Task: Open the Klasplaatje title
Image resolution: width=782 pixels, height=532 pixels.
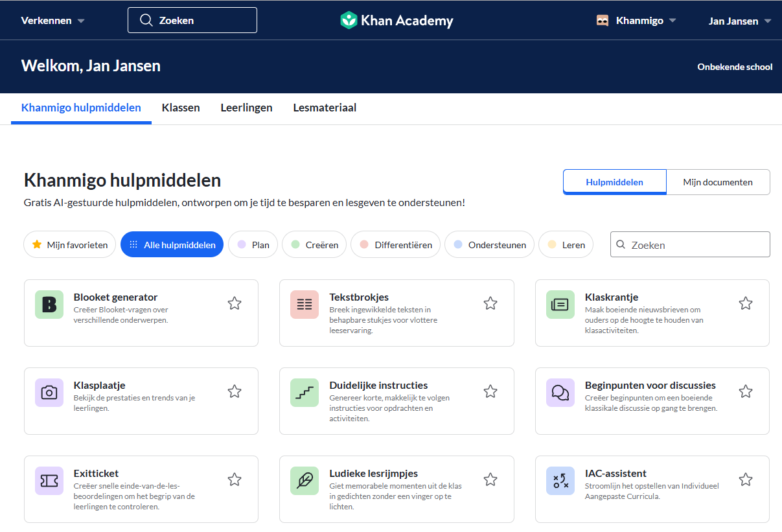Action: pos(99,386)
